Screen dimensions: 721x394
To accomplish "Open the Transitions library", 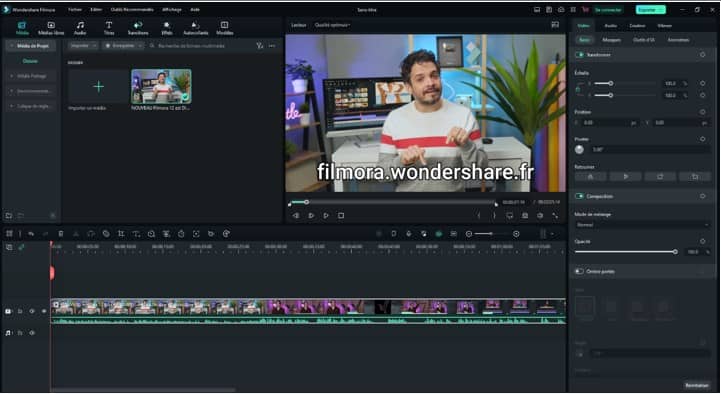I will tap(138, 28).
